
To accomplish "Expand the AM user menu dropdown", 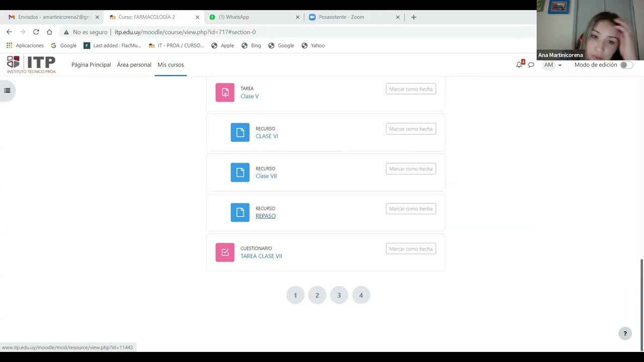I will pos(552,65).
